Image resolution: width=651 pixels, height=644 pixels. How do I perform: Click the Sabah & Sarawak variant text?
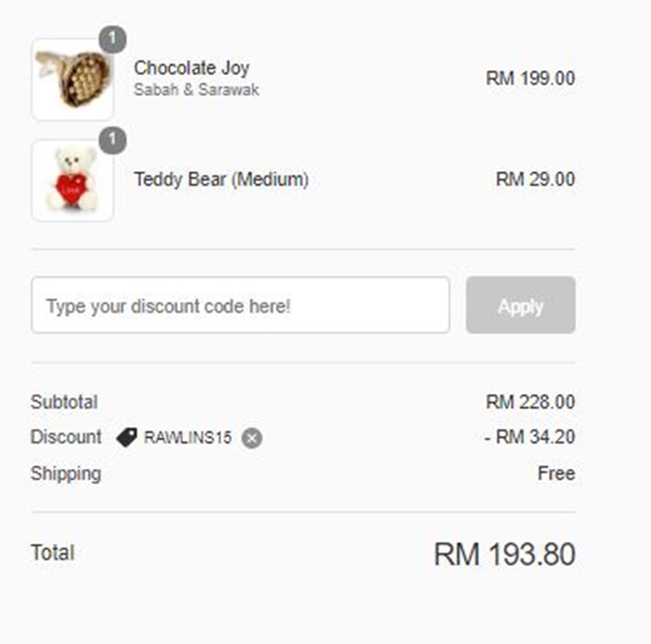click(x=196, y=90)
